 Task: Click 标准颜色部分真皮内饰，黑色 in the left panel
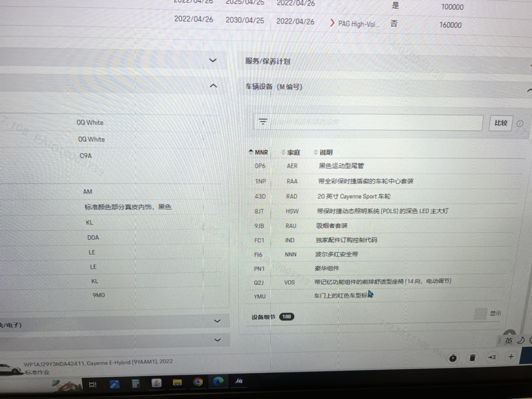[128, 207]
